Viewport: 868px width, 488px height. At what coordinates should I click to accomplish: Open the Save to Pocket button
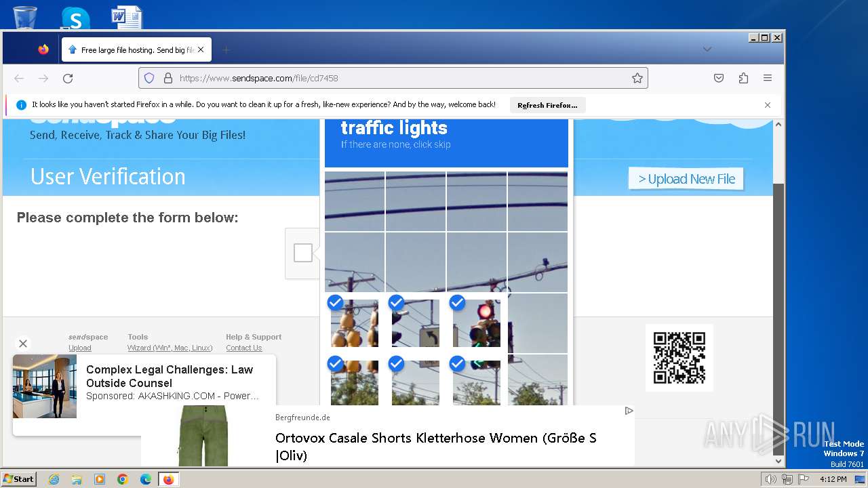coord(719,78)
